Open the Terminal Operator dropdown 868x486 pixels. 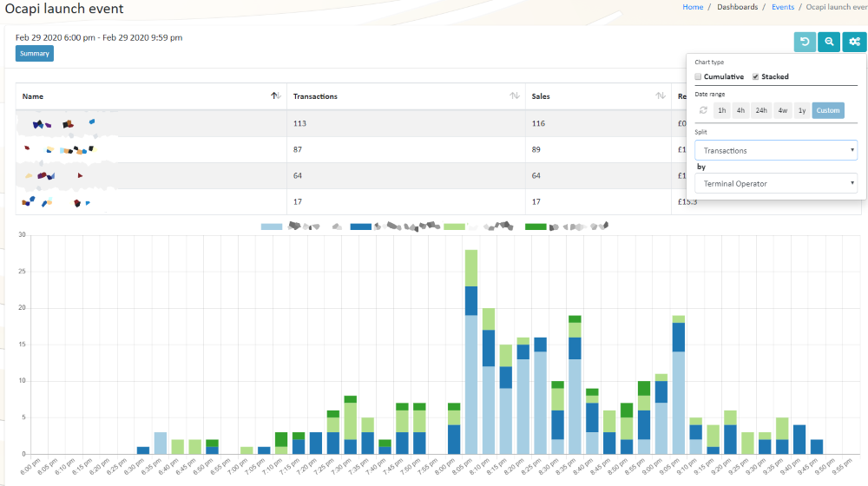coord(776,183)
